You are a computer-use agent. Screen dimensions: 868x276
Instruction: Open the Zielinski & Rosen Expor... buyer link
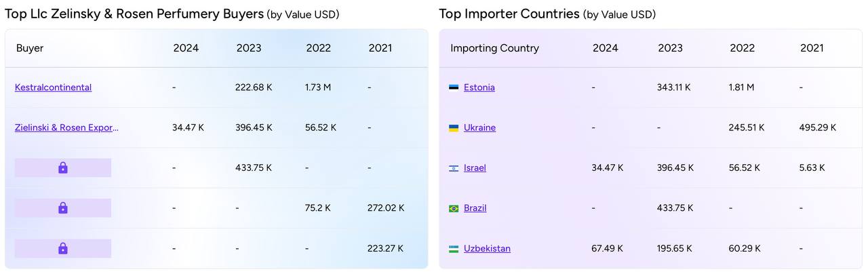[x=66, y=127]
